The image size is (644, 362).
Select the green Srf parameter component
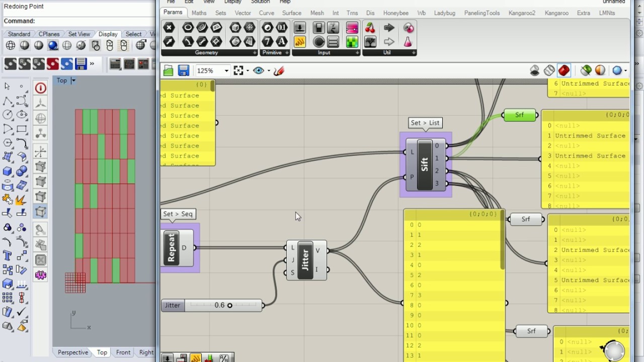[x=520, y=115]
